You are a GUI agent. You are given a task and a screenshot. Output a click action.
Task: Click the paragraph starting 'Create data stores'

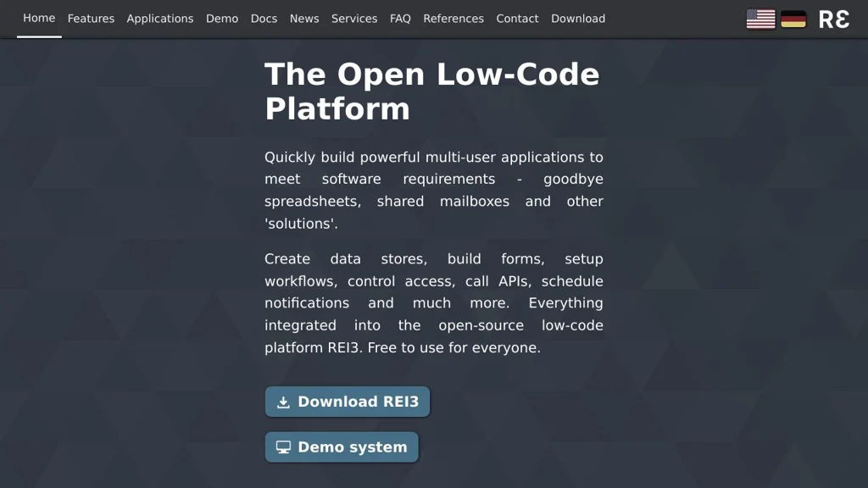tap(434, 303)
